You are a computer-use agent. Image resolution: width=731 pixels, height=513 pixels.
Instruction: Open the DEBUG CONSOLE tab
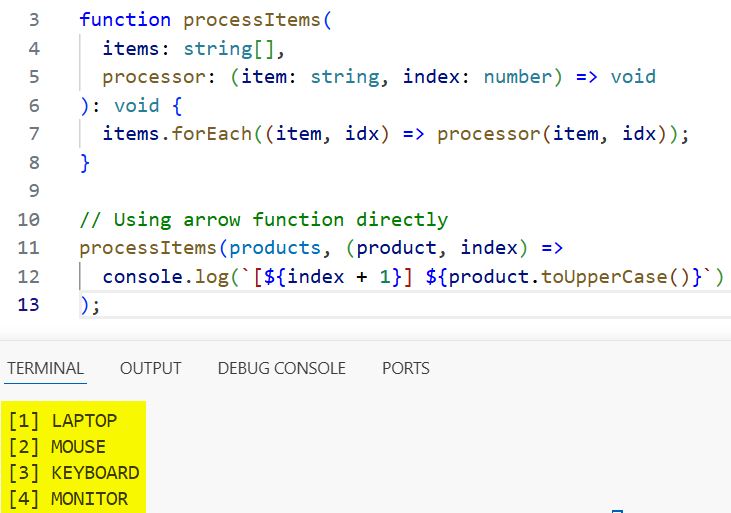[x=282, y=368]
